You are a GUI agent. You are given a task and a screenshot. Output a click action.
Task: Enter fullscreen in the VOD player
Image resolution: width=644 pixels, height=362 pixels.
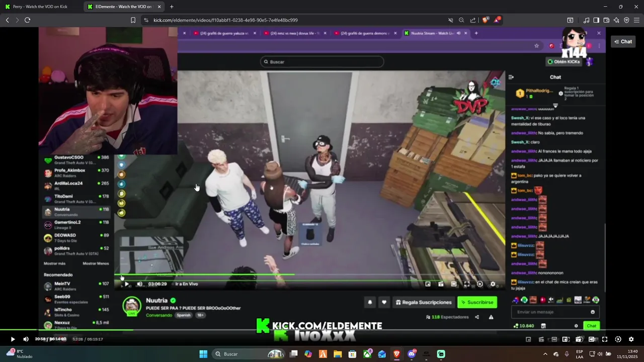click(605, 339)
